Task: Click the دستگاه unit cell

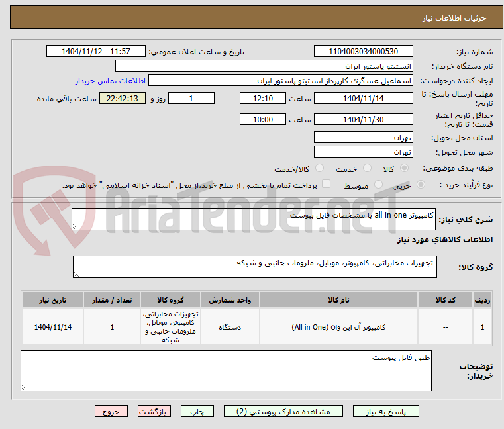Action: 230,327
